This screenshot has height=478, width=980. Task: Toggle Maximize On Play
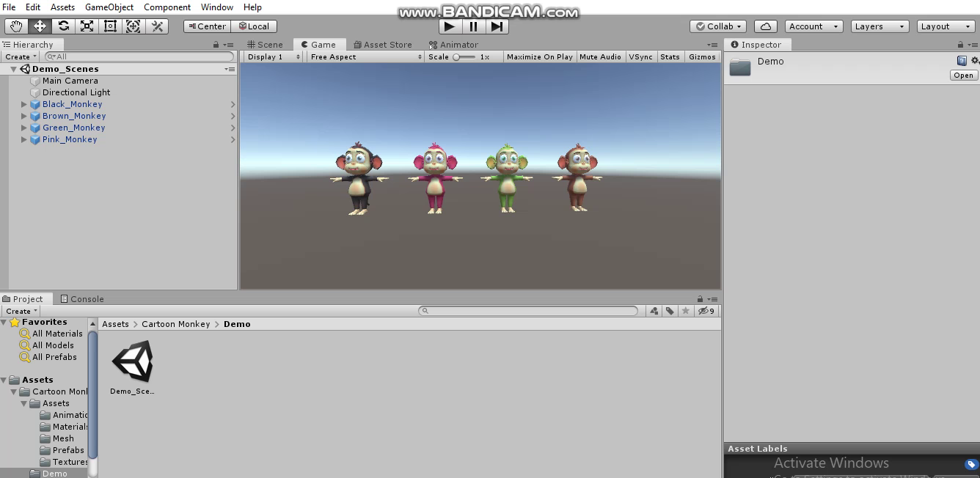539,56
